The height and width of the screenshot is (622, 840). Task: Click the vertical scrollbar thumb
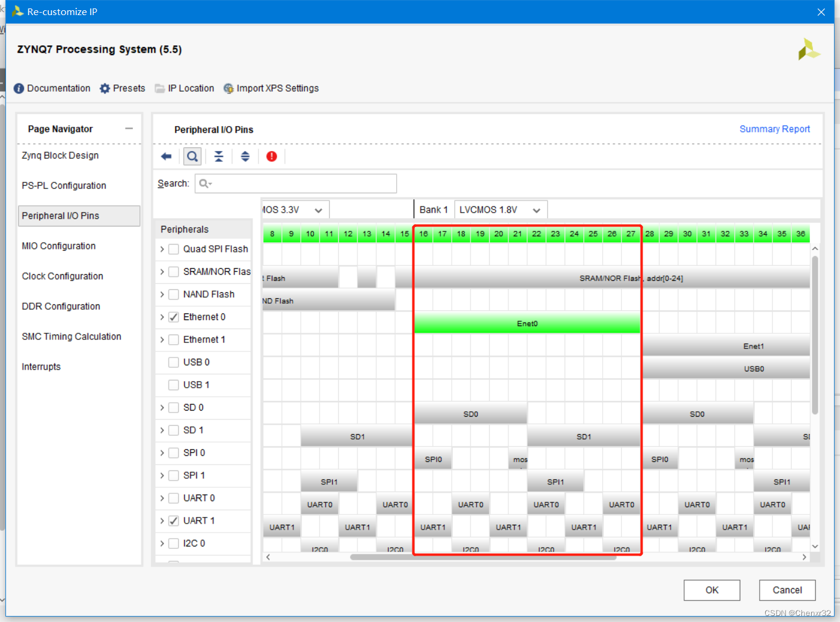[x=815, y=335]
